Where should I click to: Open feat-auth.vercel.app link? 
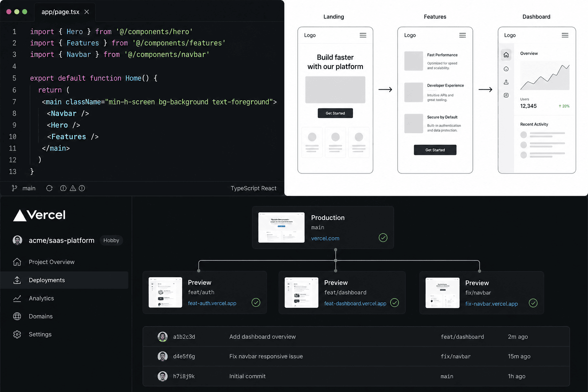pos(212,303)
